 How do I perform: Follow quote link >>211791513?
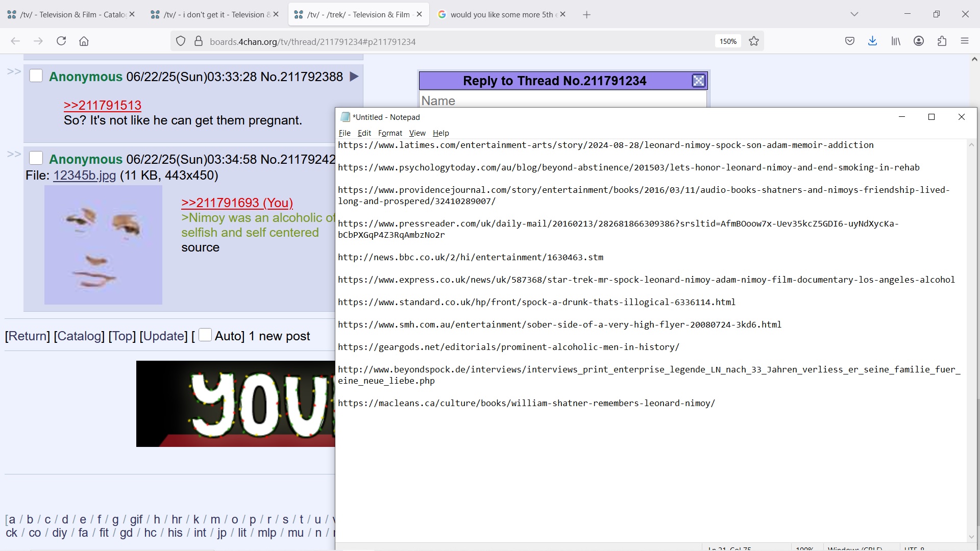pos(103,105)
